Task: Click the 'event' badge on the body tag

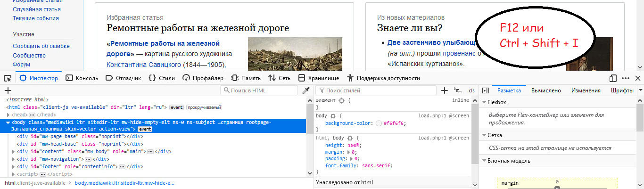Action: point(145,129)
